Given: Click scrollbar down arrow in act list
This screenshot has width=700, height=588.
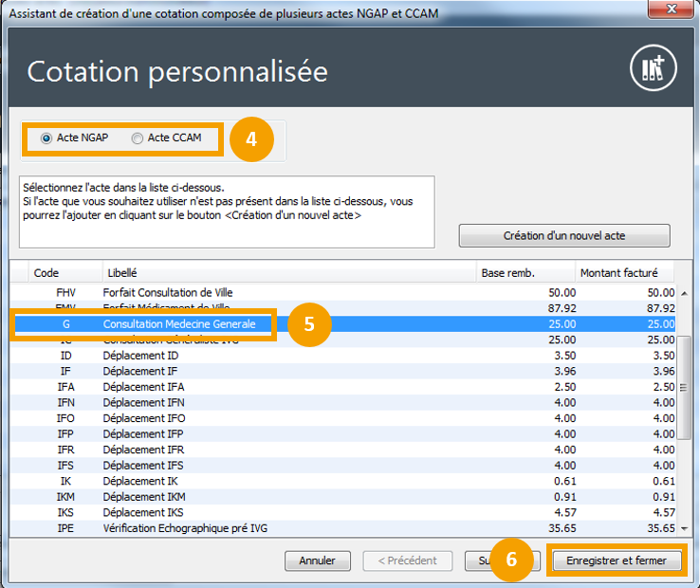Looking at the screenshot, I should pos(684,528).
